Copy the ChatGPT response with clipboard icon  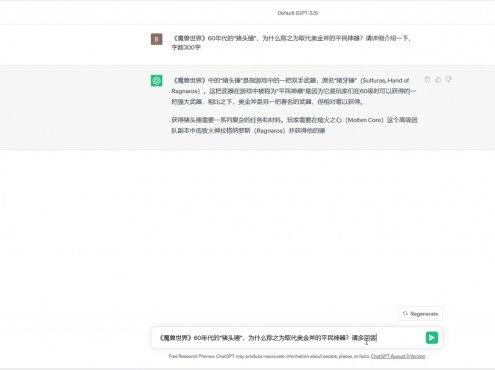pos(427,80)
